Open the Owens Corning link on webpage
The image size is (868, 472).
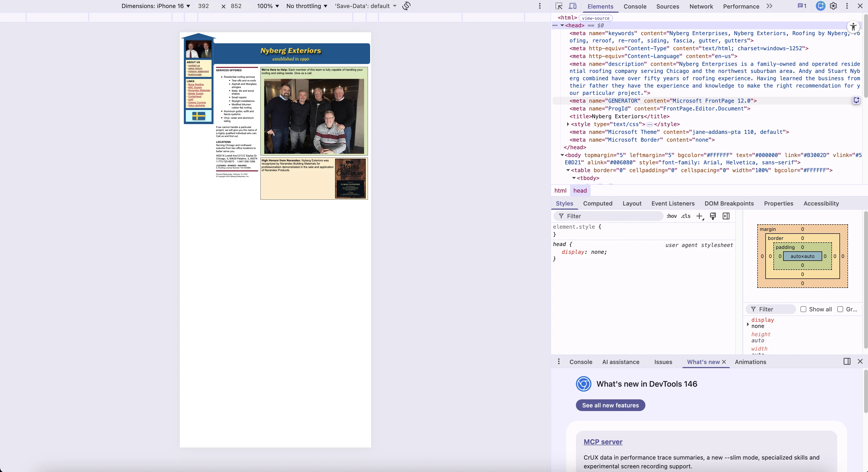click(x=197, y=102)
